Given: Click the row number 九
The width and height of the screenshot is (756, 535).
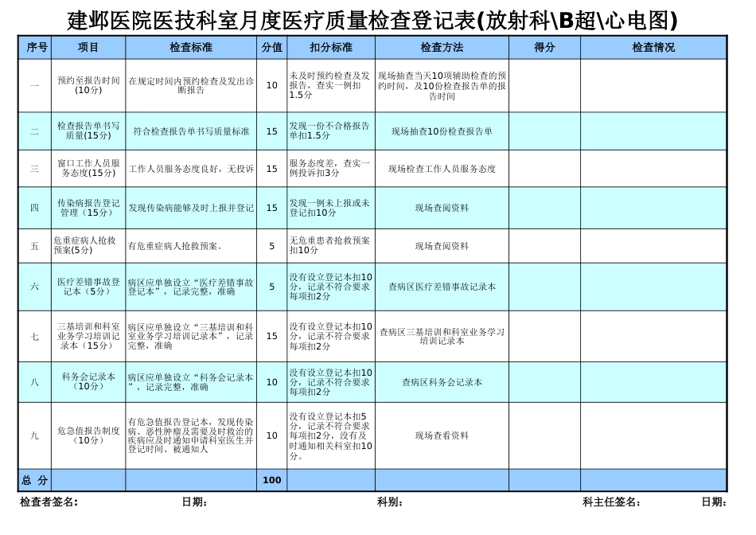Looking at the screenshot, I should pyautogui.click(x=35, y=435).
